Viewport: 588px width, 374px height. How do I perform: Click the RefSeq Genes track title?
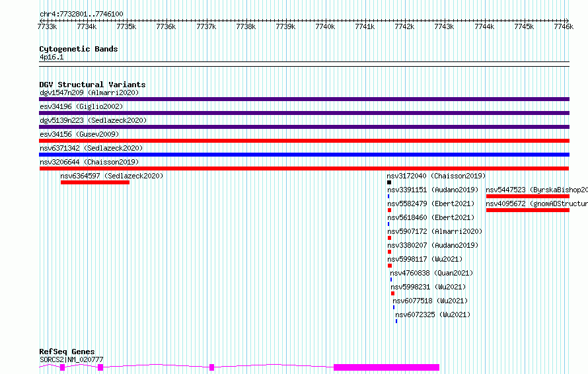point(67,352)
